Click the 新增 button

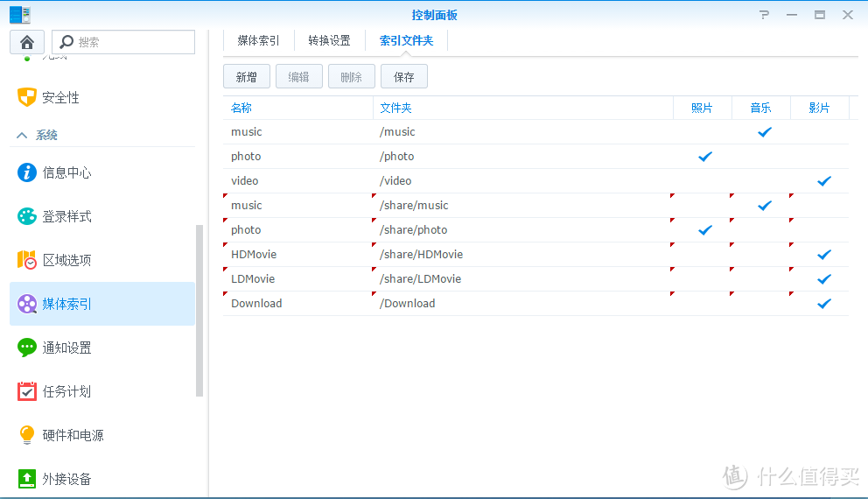pos(247,76)
